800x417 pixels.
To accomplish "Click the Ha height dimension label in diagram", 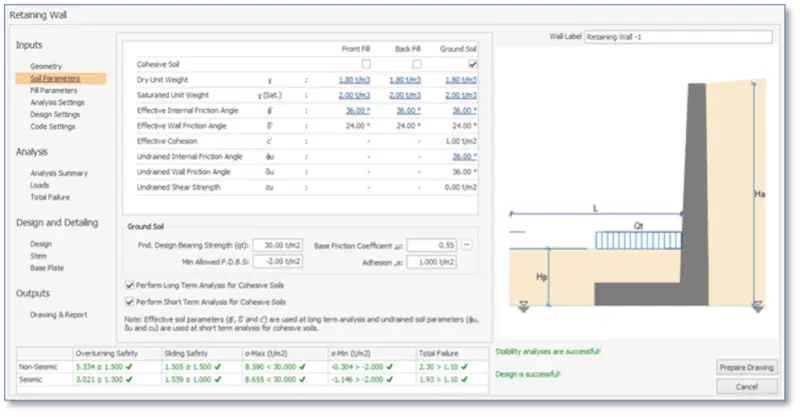I will (760, 194).
